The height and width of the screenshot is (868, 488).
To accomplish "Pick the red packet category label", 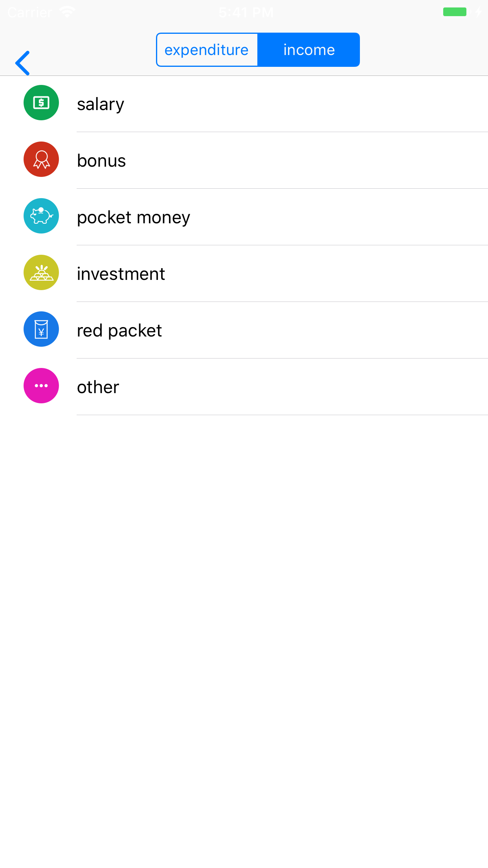I will [119, 331].
